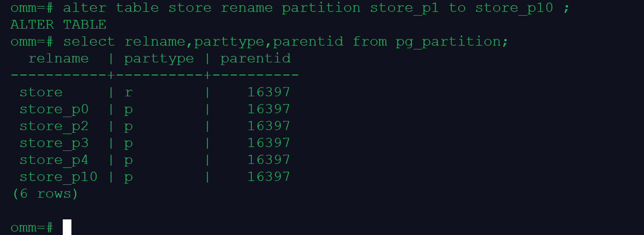Click the relname column header
The width and height of the screenshot is (644, 235).
pyautogui.click(x=58, y=59)
